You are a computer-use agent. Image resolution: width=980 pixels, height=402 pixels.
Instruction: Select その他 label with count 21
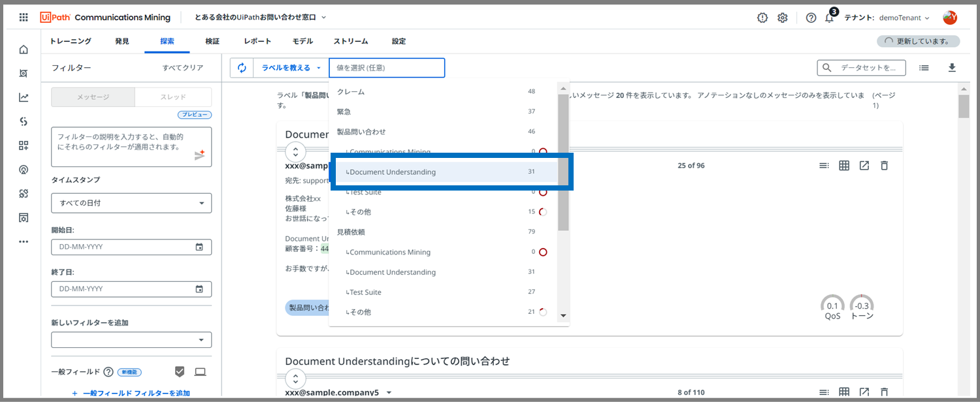[443, 312]
